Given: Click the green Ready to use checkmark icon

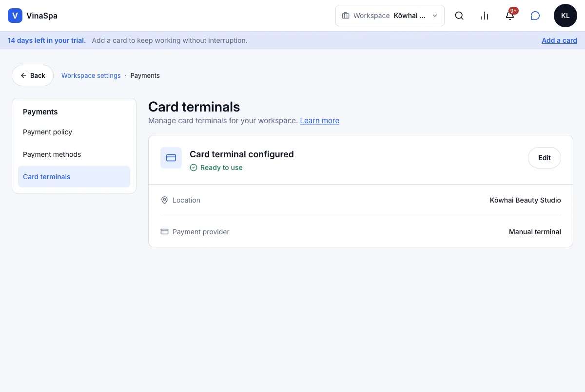Looking at the screenshot, I should [194, 168].
